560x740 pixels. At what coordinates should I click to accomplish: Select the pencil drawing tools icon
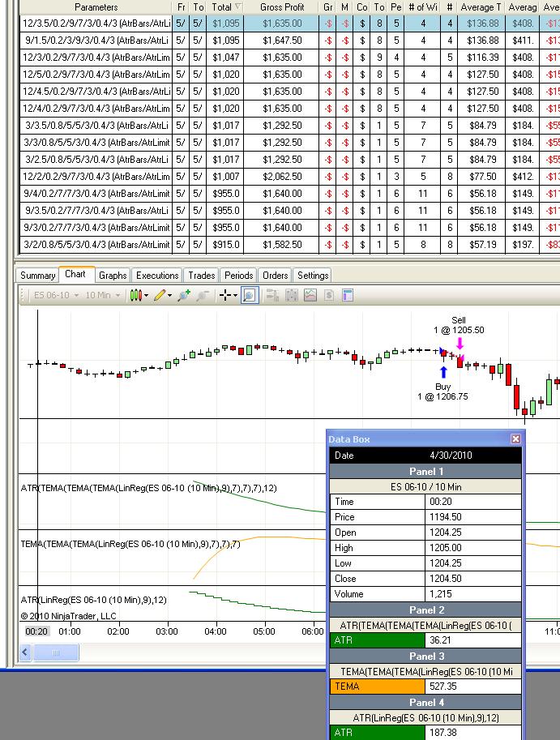pyautogui.click(x=160, y=296)
